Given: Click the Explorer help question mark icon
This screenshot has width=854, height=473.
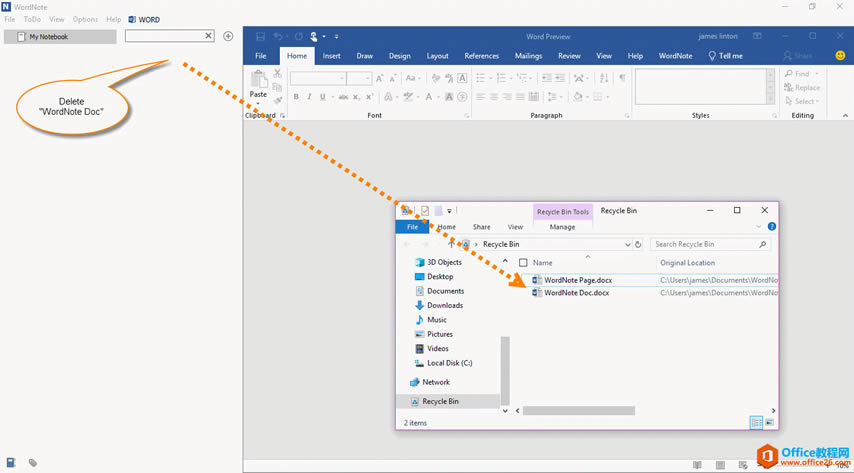Looking at the screenshot, I should tap(771, 227).
